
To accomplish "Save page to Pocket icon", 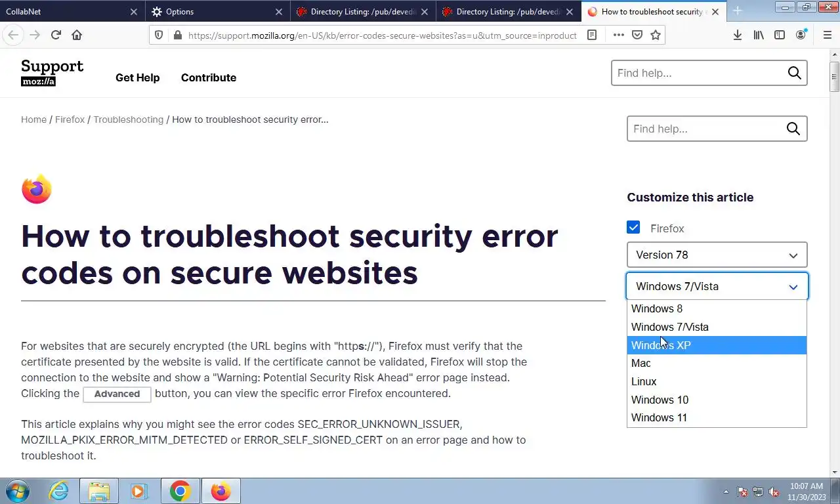I will click(x=637, y=35).
